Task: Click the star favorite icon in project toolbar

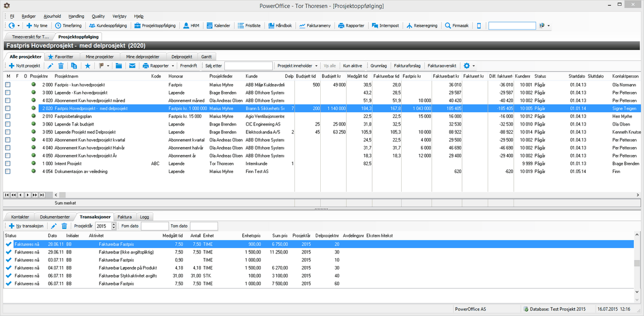Action: [x=88, y=65]
